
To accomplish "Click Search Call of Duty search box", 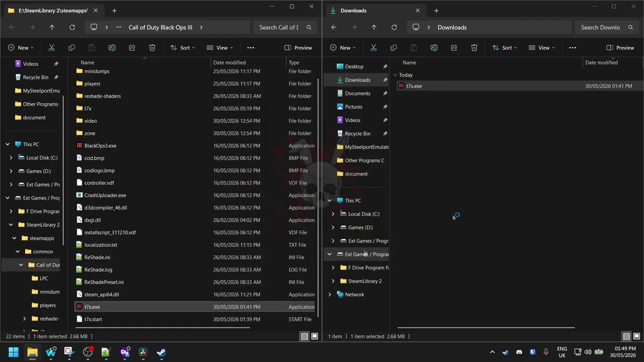I will [285, 27].
